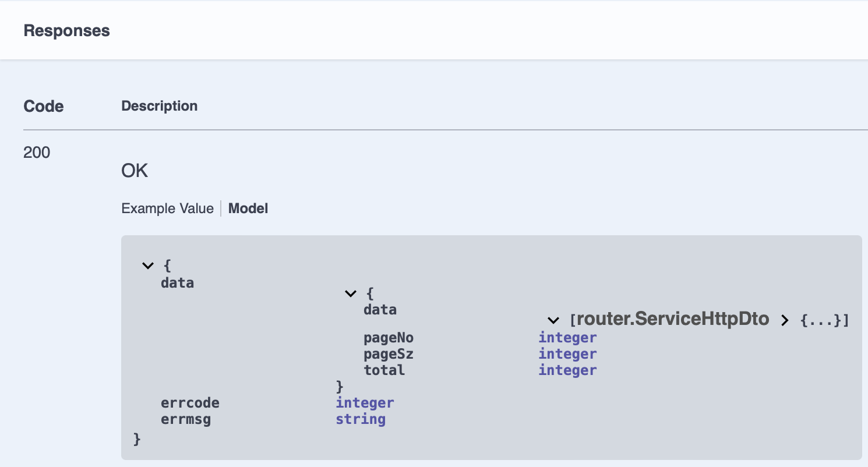This screenshot has height=467, width=868.
Task: Expand the router.ServiceHttpDto {...} details arrow
Action: (x=785, y=320)
